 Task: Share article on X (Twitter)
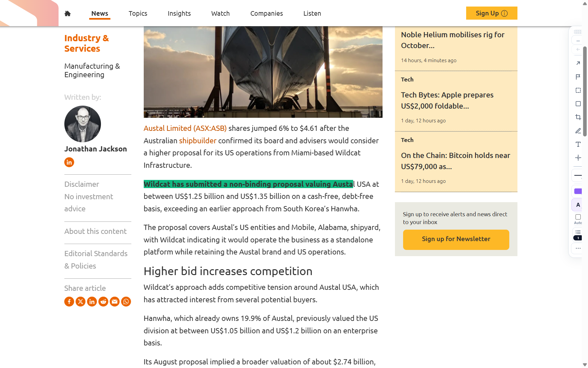coord(81,302)
